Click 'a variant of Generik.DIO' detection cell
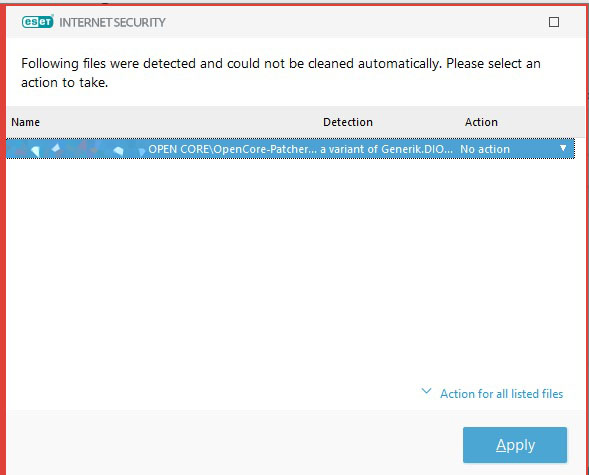 tap(387, 149)
